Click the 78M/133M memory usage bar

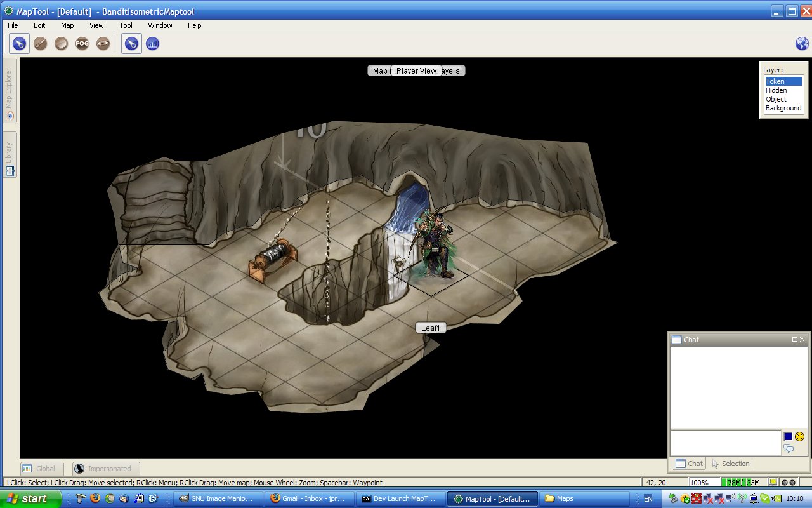(743, 483)
